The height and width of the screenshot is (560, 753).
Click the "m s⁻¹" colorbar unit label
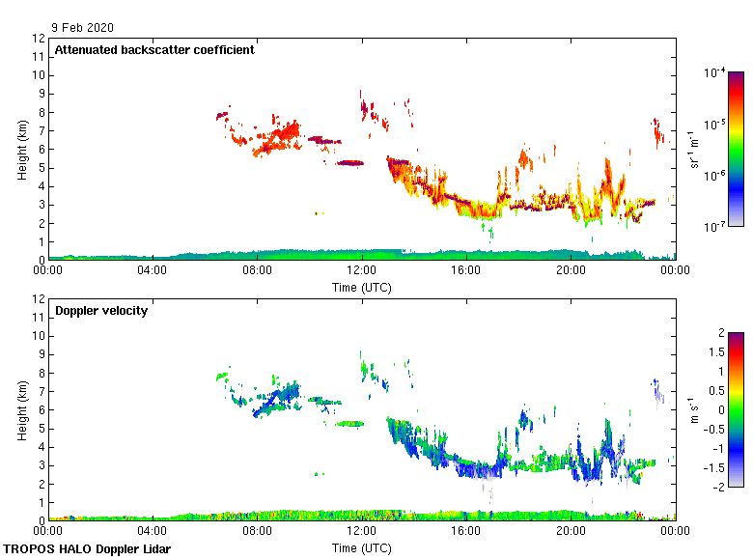pos(695,409)
